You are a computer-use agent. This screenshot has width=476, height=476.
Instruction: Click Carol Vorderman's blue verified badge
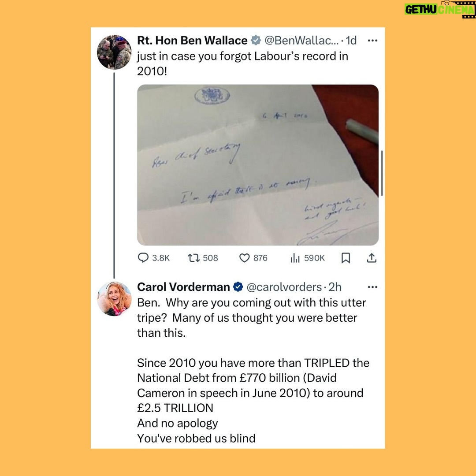[238, 287]
